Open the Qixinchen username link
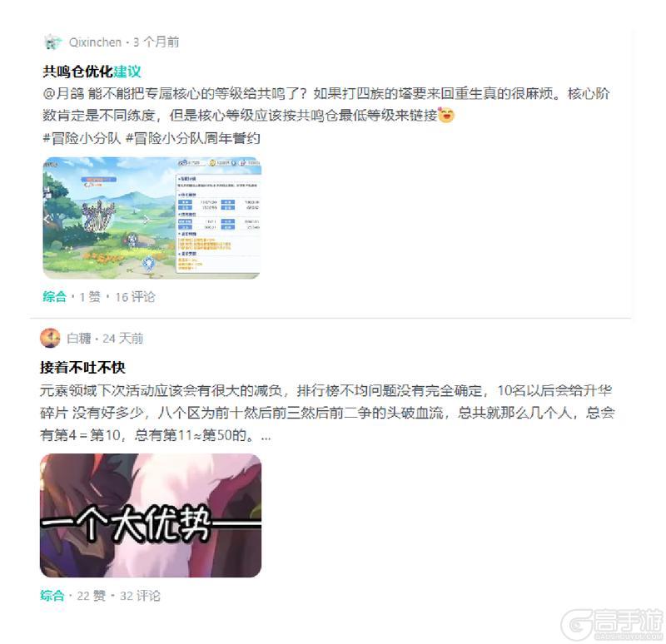Screen dimensions: 666x644 click(95, 42)
